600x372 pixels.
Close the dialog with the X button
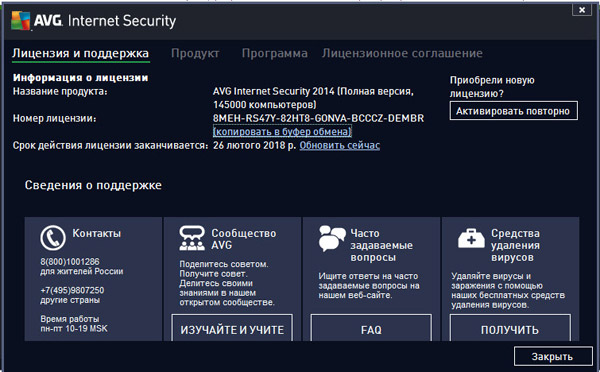(x=582, y=10)
